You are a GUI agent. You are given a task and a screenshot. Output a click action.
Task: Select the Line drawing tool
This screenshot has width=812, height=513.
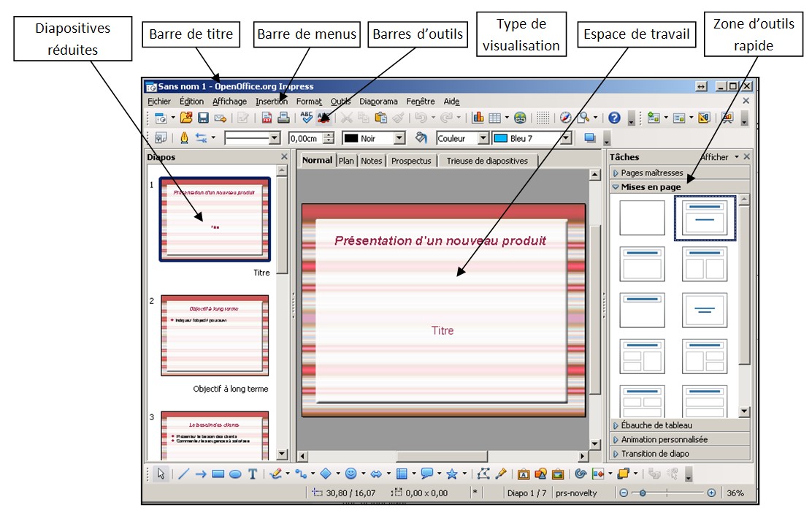tap(183, 474)
